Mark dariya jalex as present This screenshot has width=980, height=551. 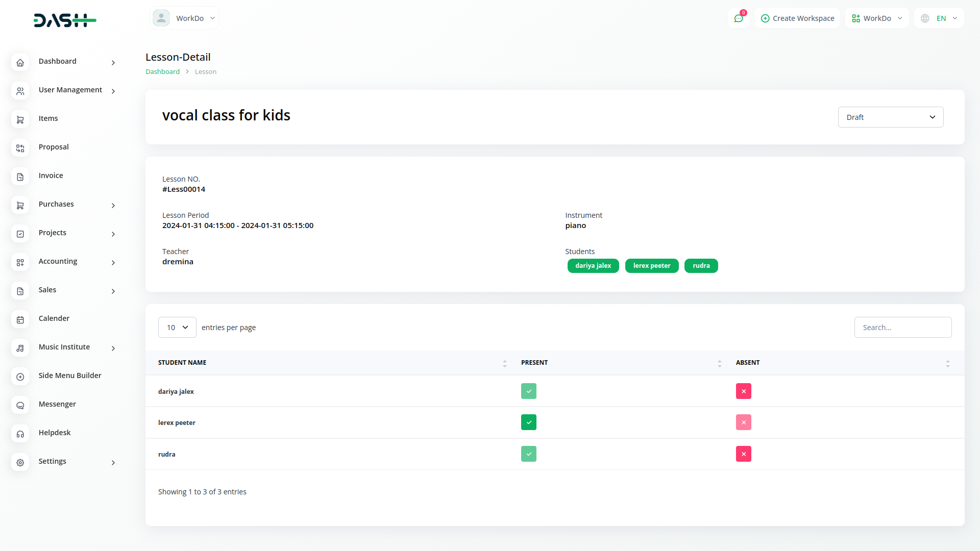(528, 391)
